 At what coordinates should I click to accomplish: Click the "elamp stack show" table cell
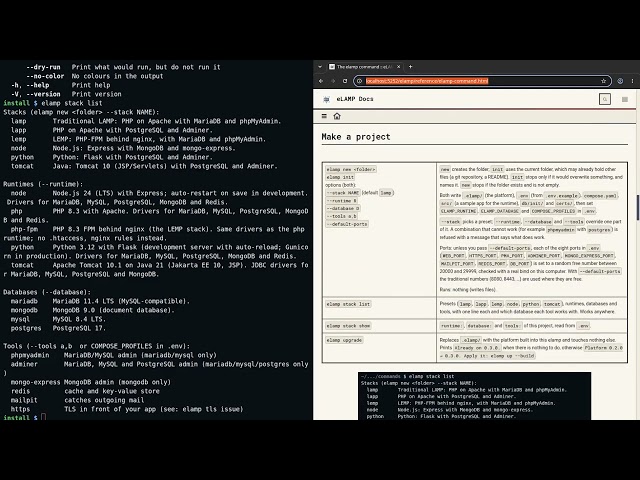[348, 326]
